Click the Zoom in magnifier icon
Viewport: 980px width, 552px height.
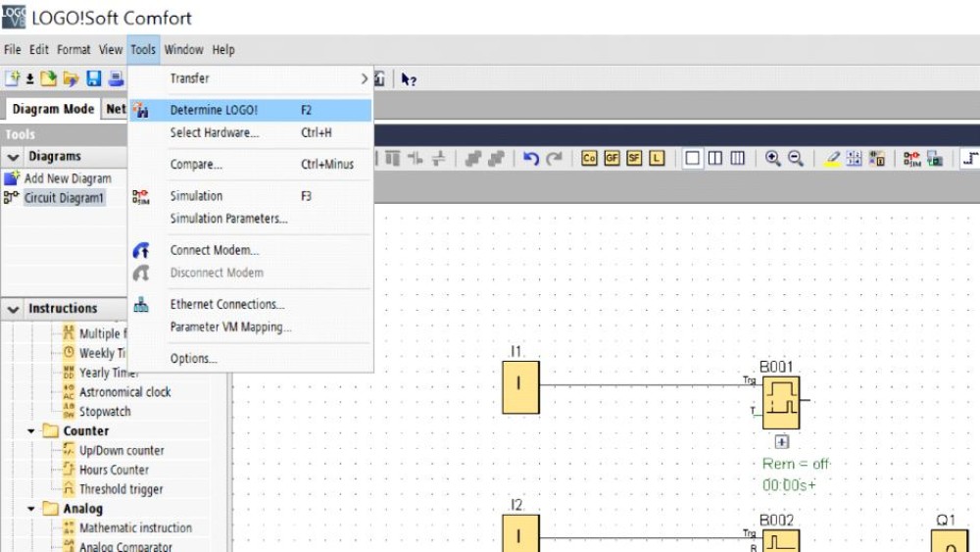pyautogui.click(x=772, y=158)
